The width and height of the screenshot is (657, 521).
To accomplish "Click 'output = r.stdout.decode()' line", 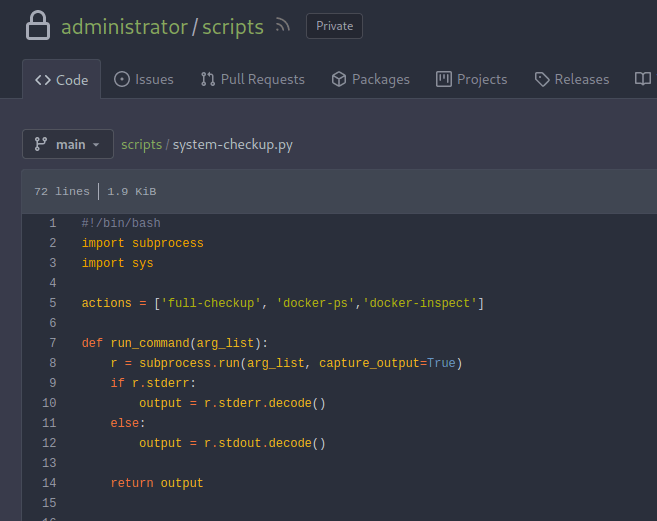I will pos(232,443).
